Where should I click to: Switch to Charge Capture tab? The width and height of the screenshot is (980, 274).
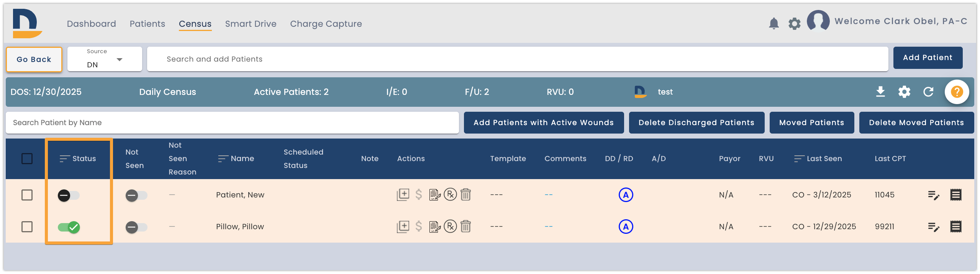tap(326, 24)
